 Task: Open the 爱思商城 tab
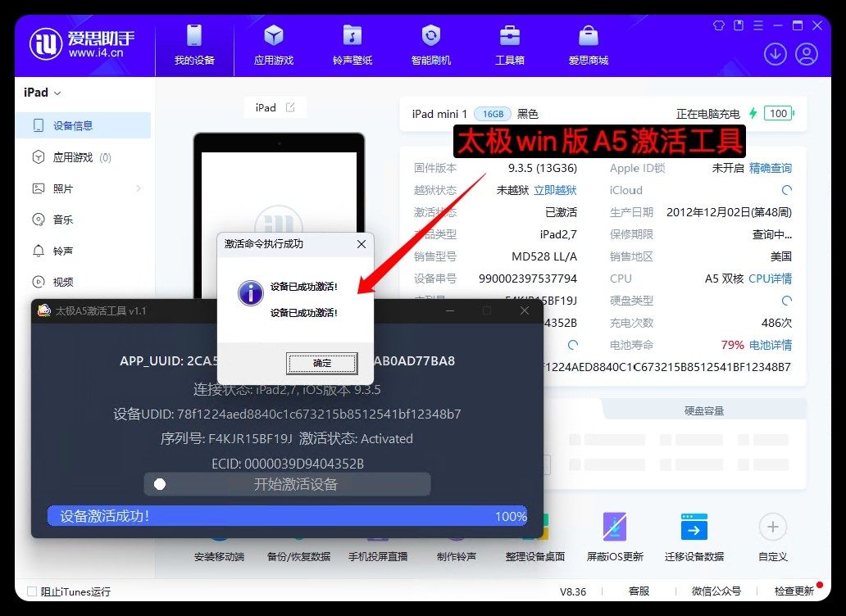589,45
